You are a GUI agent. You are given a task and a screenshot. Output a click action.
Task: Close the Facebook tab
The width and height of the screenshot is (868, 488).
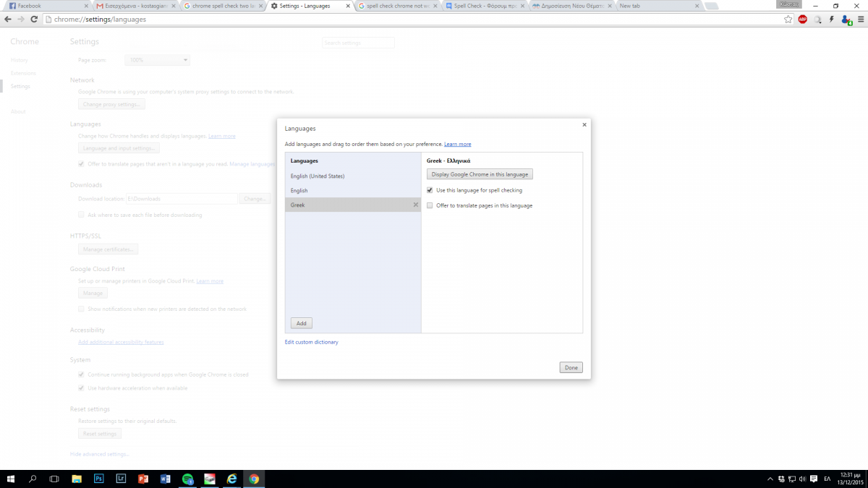tap(85, 6)
